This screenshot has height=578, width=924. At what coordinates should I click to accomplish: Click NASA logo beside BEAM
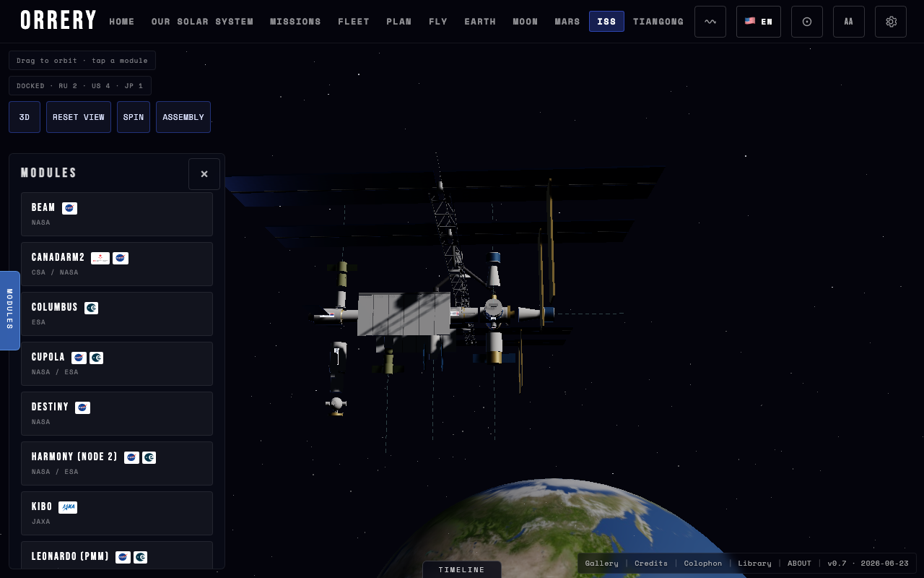tap(69, 208)
